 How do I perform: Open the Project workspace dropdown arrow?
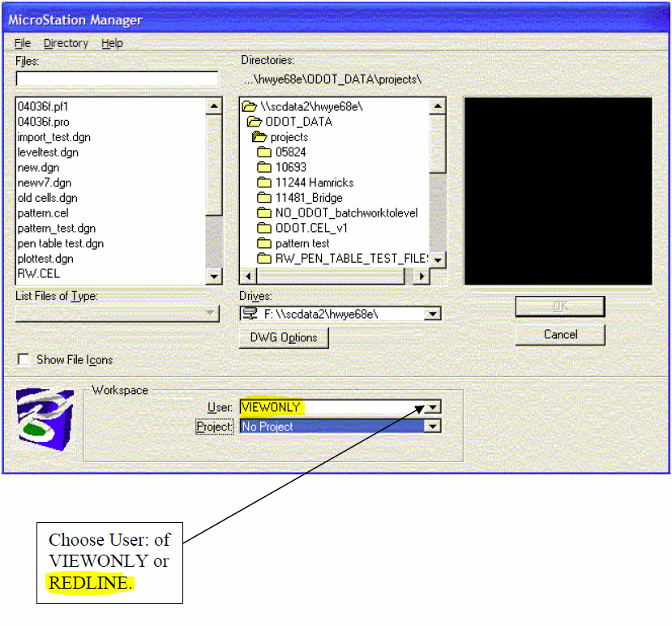(432, 427)
